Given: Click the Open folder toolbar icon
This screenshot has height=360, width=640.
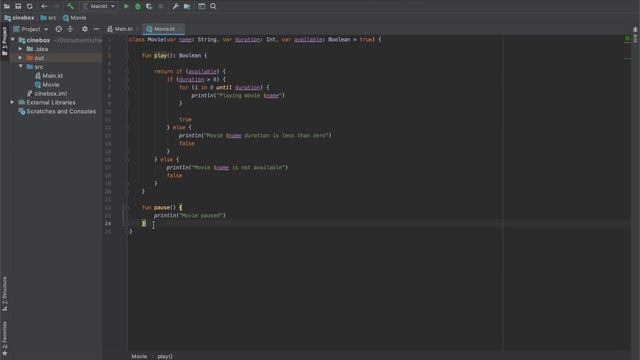Looking at the screenshot, I should tap(7, 6).
